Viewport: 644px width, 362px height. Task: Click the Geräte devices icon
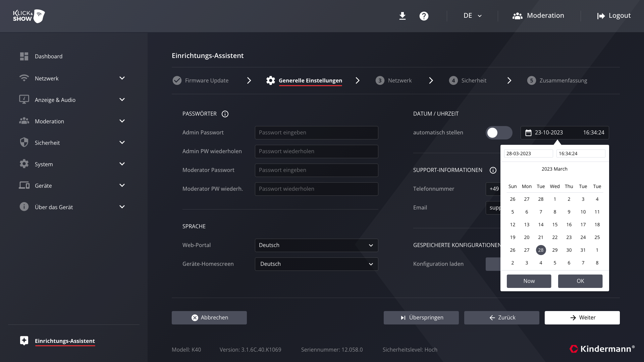coord(24,185)
